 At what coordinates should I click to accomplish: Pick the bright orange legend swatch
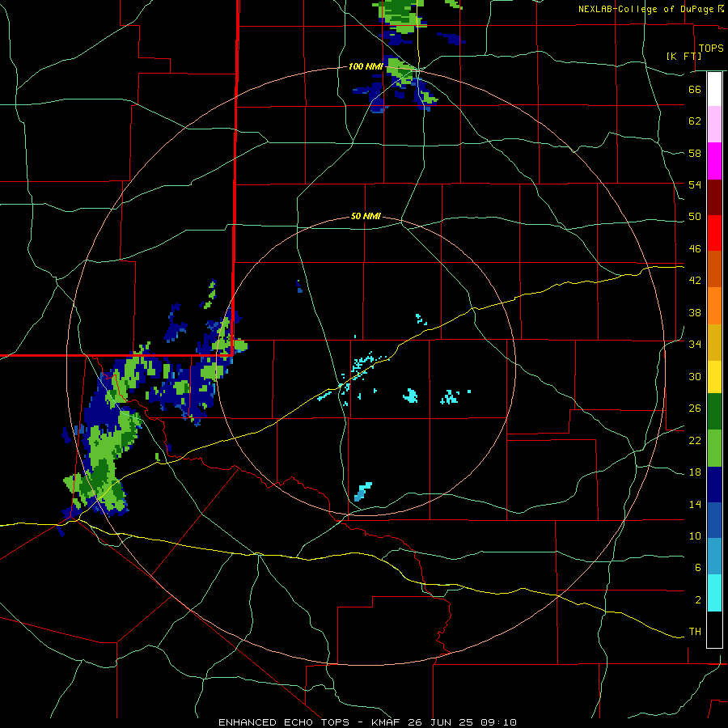(x=714, y=306)
